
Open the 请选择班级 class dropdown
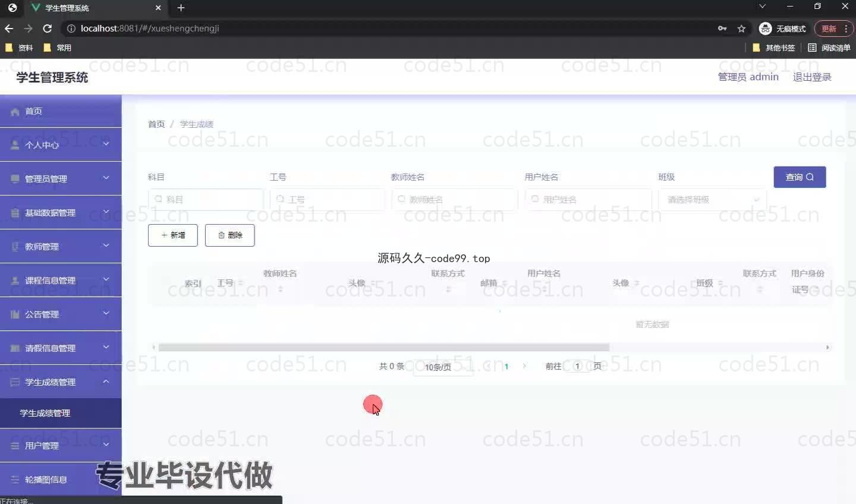pos(712,200)
